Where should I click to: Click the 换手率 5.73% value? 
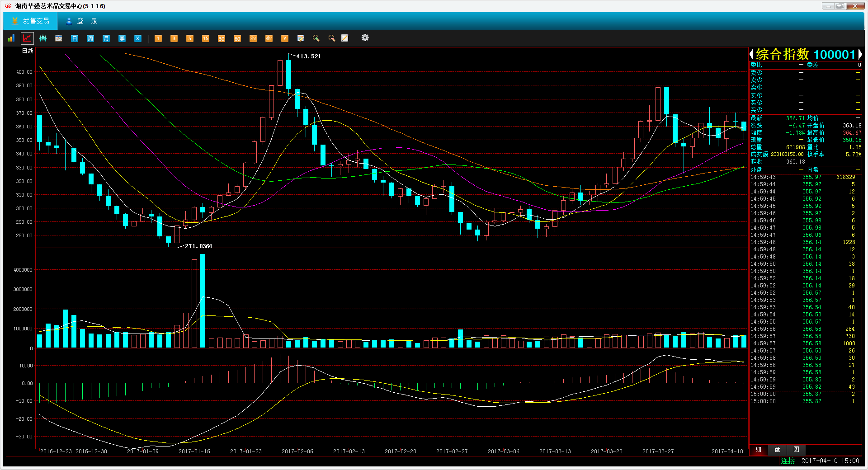pos(853,155)
